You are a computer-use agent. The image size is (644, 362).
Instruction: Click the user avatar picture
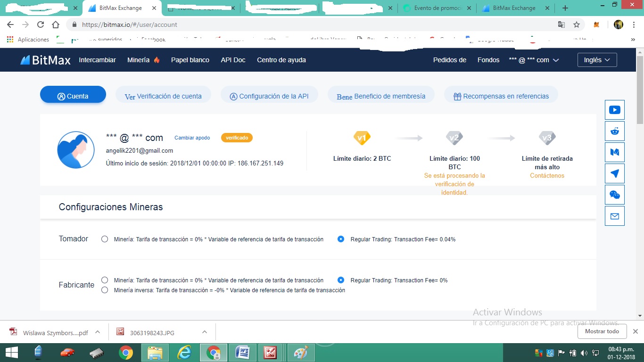pyautogui.click(x=76, y=150)
